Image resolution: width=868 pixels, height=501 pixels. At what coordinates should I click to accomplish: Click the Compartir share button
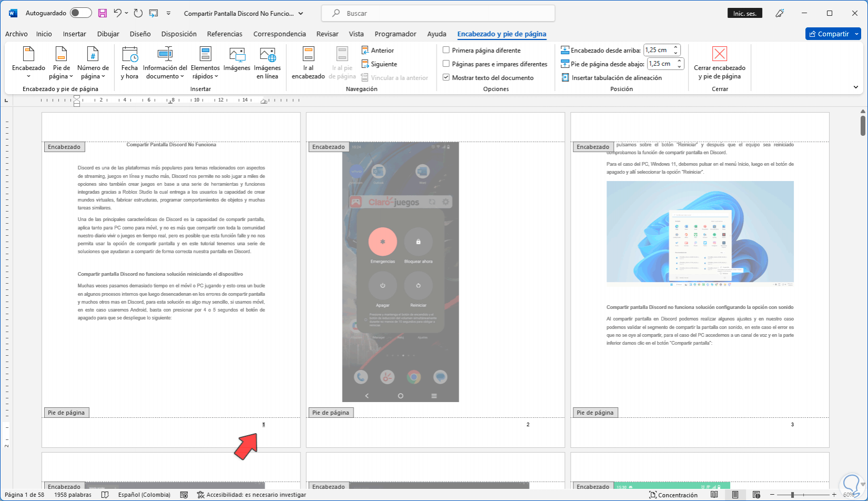point(829,34)
